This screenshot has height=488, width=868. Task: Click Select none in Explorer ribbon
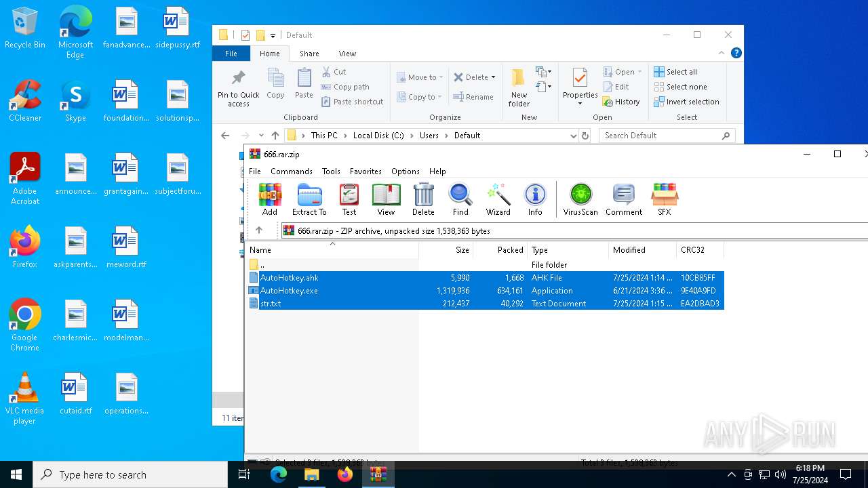(x=681, y=87)
